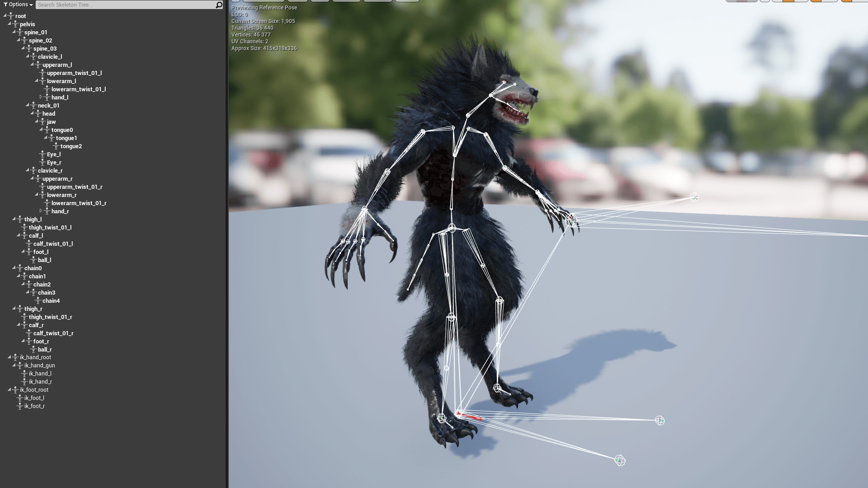Select the ik_foot_root bone
The width and height of the screenshot is (868, 488).
pyautogui.click(x=34, y=389)
